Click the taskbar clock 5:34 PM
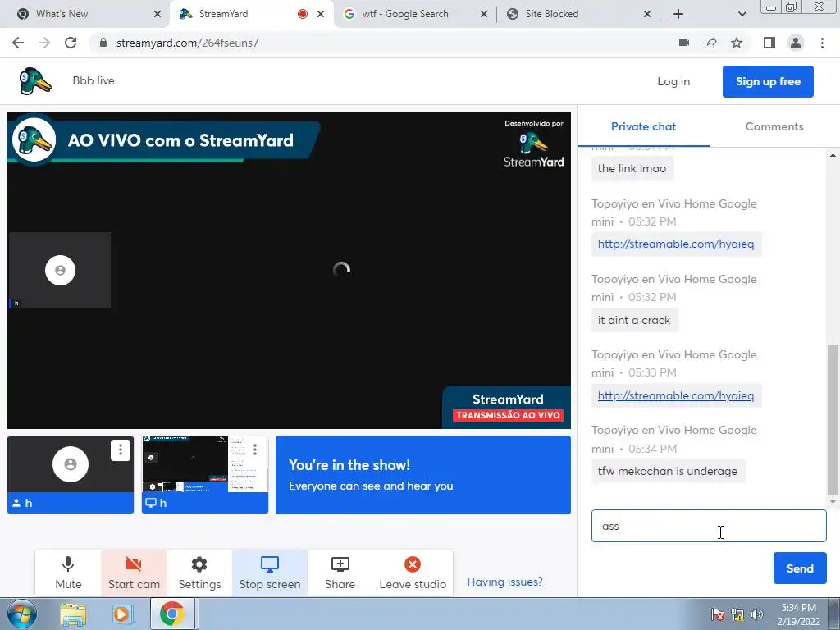 pyautogui.click(x=798, y=614)
